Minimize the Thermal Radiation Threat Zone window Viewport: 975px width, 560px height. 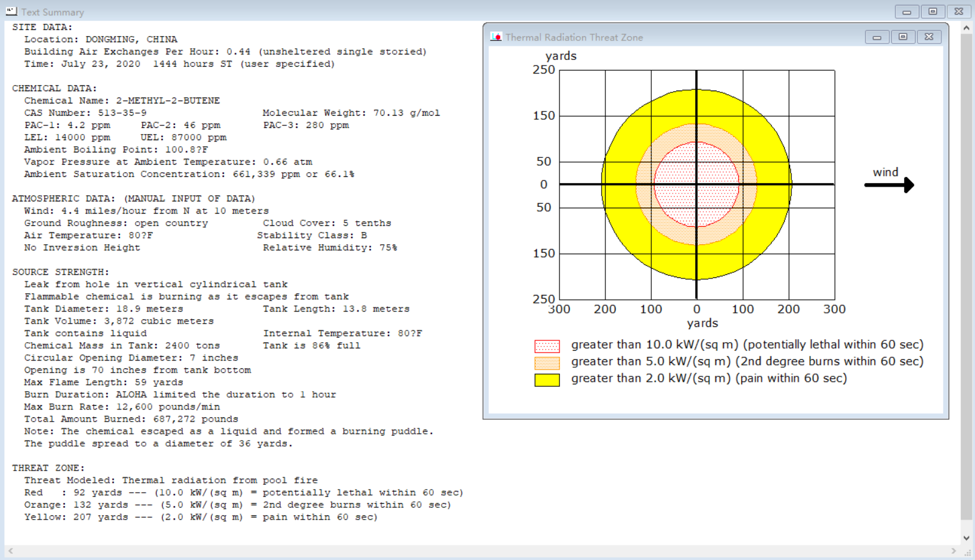876,37
